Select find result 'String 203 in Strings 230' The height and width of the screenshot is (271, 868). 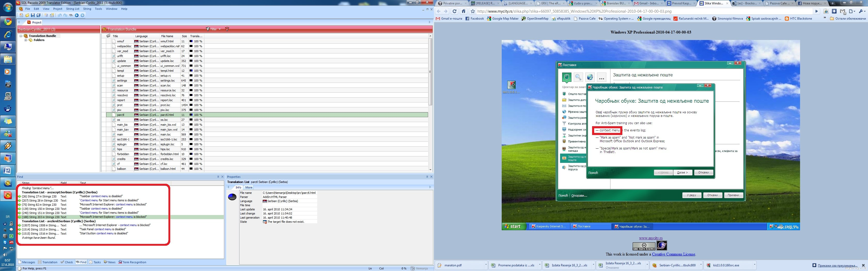click(121, 217)
